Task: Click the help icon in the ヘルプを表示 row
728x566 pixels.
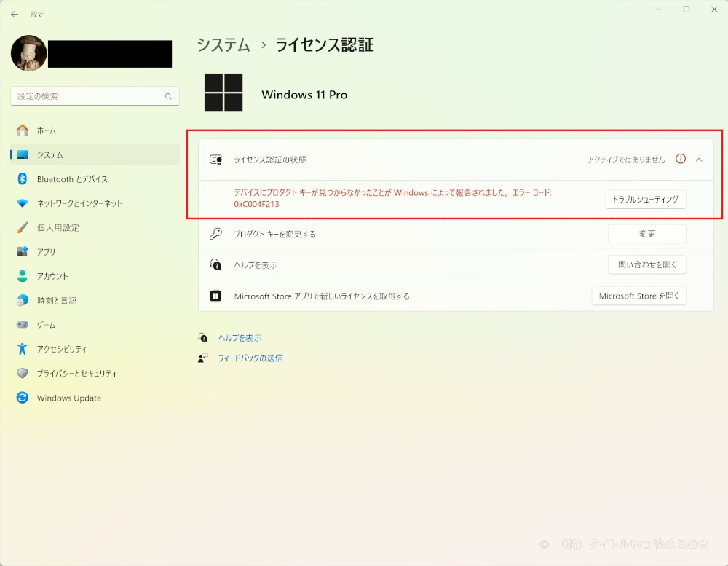Action: (216, 265)
